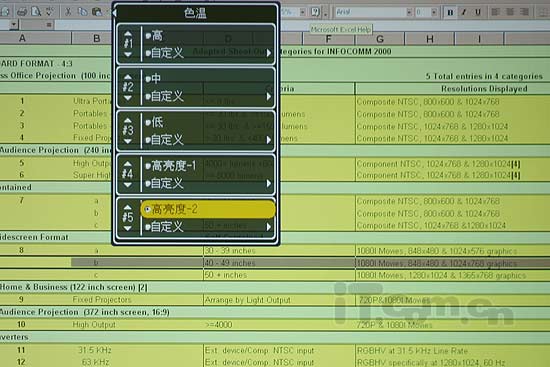550x367 pixels.
Task: Click the Copy icon in toolbar
Action: pyautogui.click(x=82, y=12)
